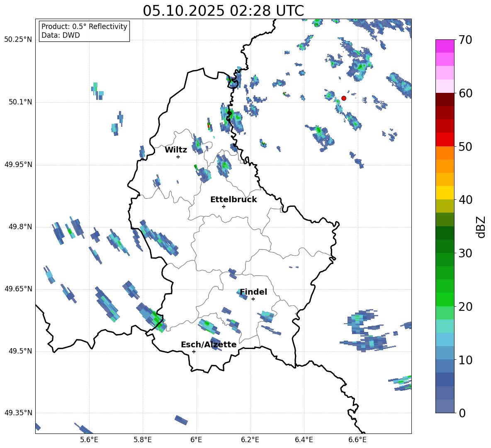Click the dark red colorbar swatch below 60
This screenshot has width=491, height=448.
coord(445,99)
